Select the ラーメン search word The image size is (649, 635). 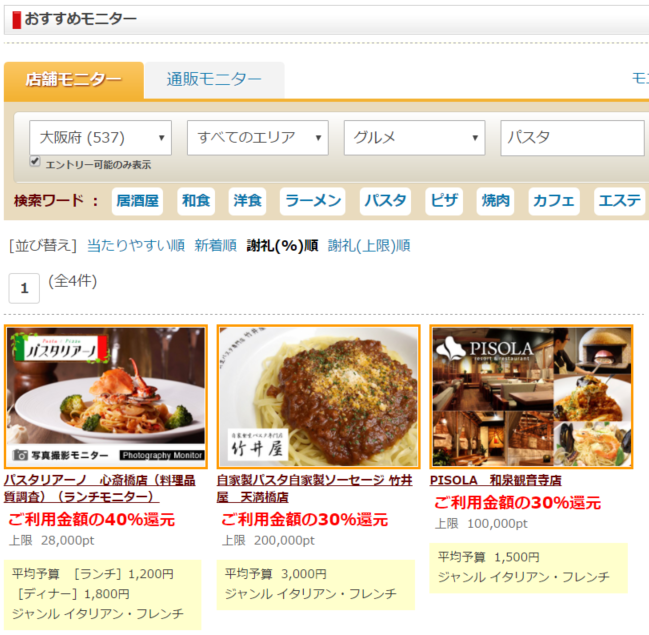pyautogui.click(x=312, y=201)
